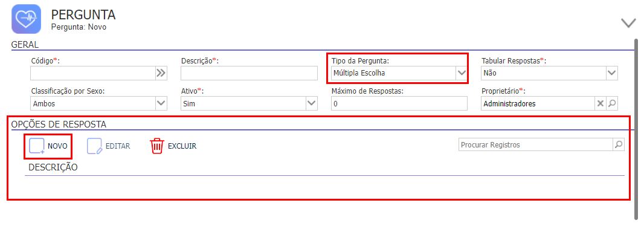Image resolution: width=644 pixels, height=226 pixels.
Task: Click the EDITAR pencil icon
Action: point(94,146)
